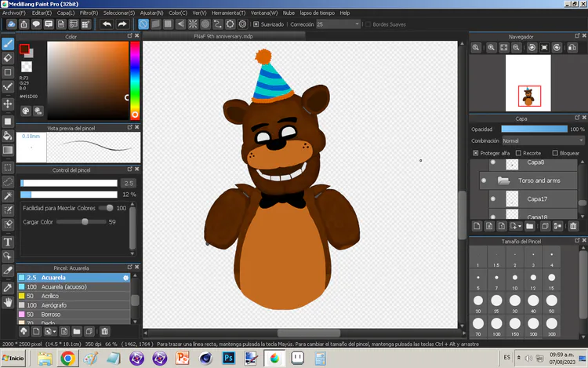The height and width of the screenshot is (368, 588).
Task: Adjust the Opacidad layer slider
Action: (x=535, y=129)
